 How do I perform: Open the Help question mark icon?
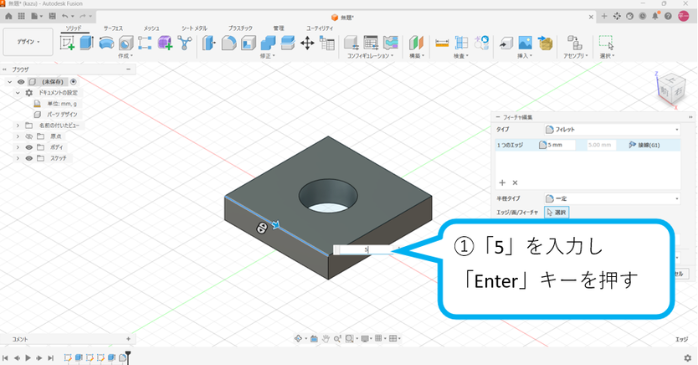pyautogui.click(x=668, y=16)
